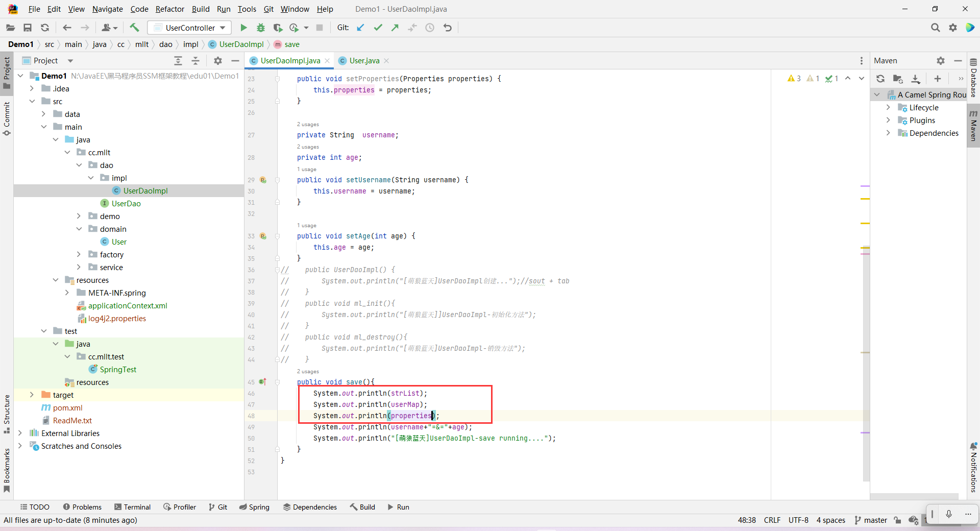Toggle the Database side tool window

pyautogui.click(x=973, y=78)
